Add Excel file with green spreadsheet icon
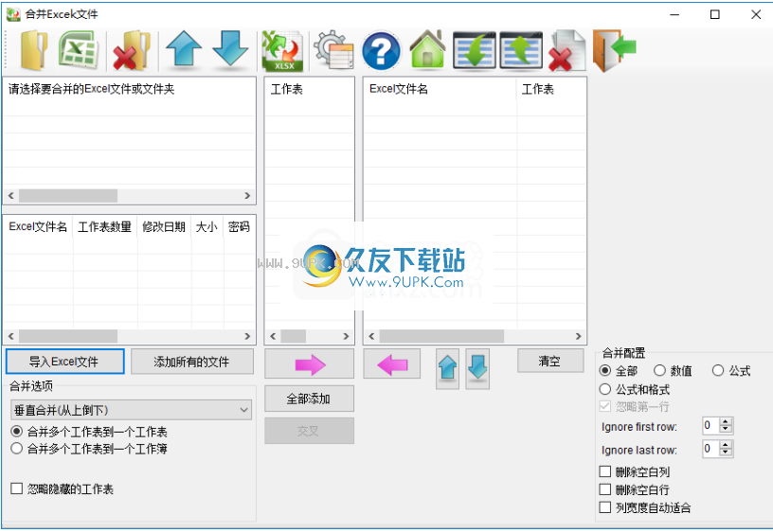The height and width of the screenshot is (532, 773). click(79, 50)
